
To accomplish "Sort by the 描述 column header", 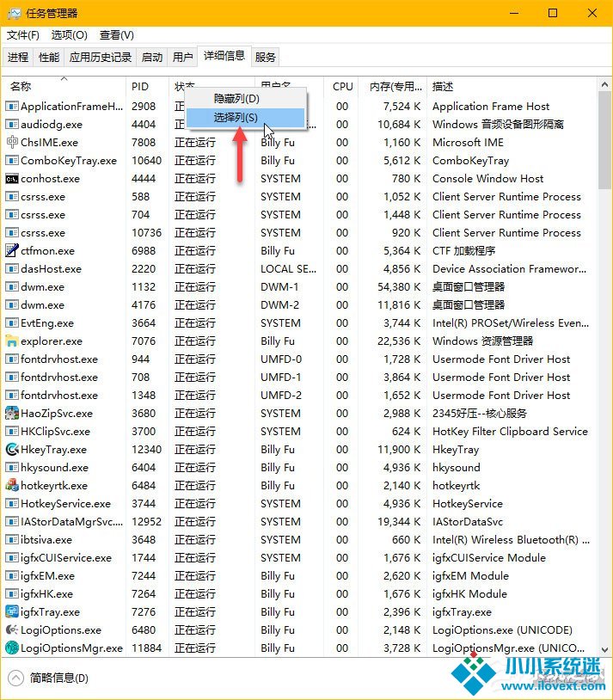I will [512, 86].
